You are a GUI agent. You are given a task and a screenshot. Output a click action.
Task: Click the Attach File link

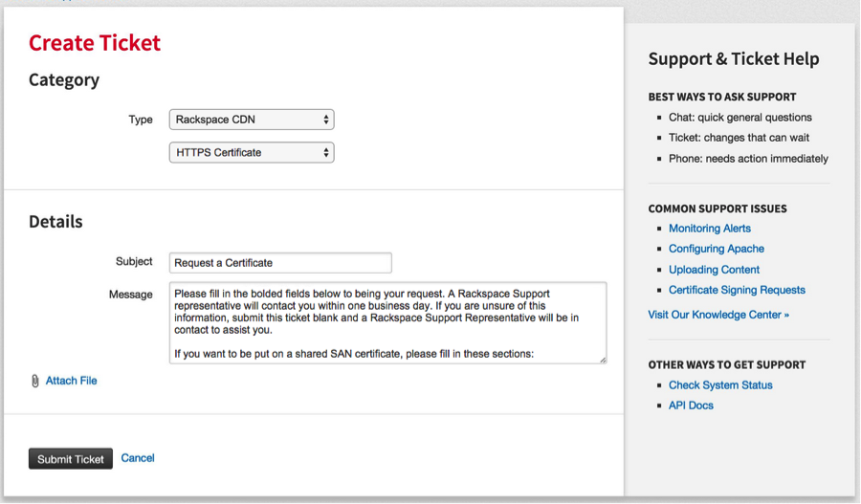coord(72,381)
